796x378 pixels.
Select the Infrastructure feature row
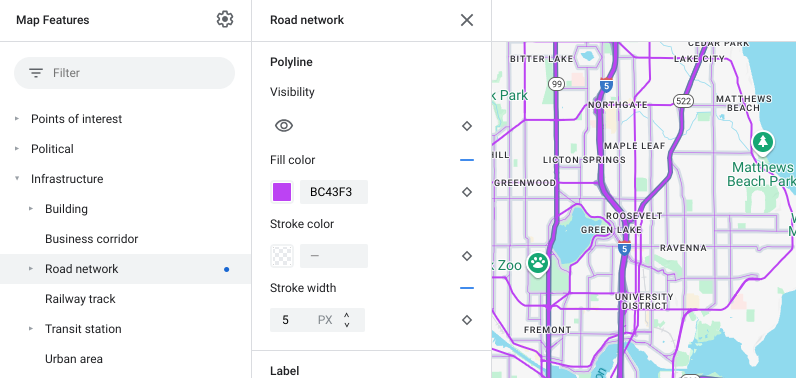[125, 179]
